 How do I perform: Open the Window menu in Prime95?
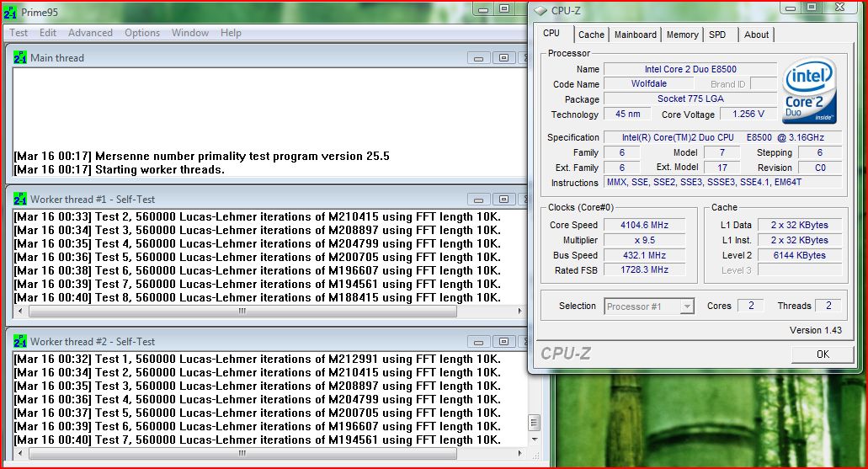(190, 33)
